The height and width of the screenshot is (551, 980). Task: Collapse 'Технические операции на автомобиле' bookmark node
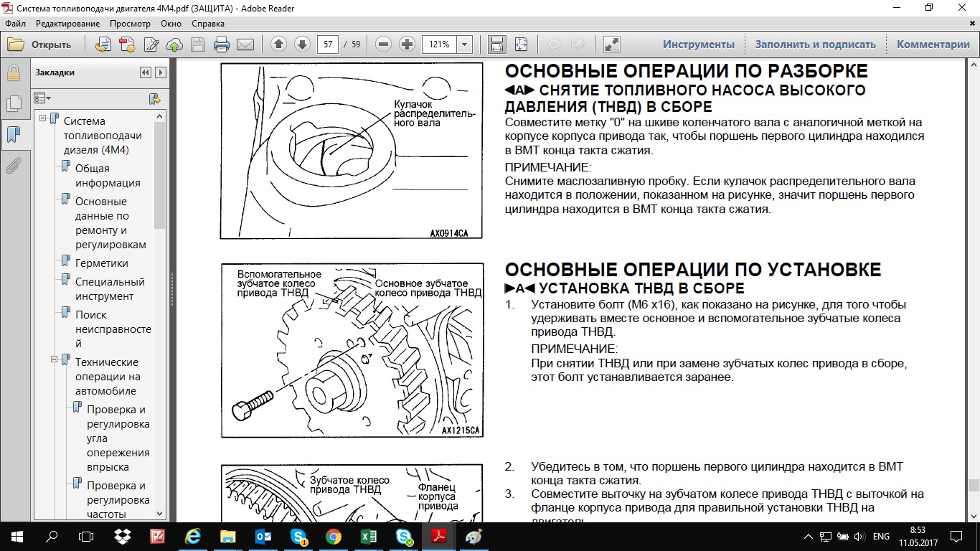[55, 359]
